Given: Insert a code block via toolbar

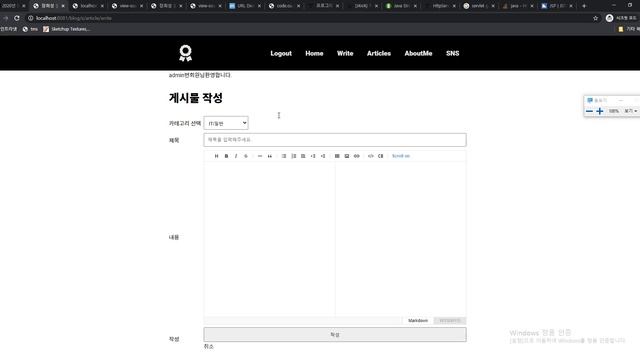Looking at the screenshot, I should pos(380,156).
